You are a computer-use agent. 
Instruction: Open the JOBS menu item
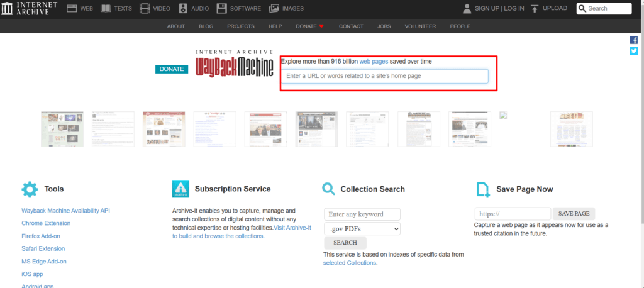pos(384,26)
